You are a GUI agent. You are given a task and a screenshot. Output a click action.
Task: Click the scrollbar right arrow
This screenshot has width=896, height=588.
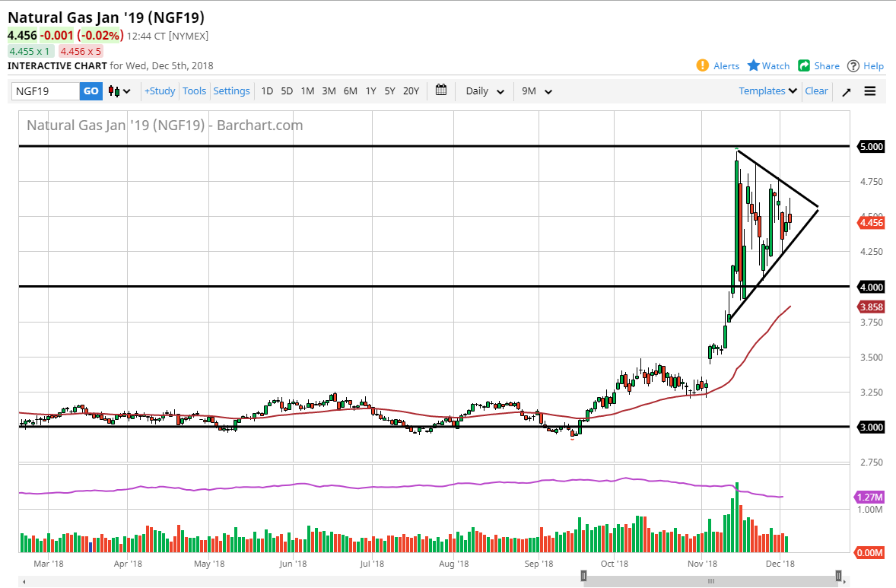(x=845, y=581)
